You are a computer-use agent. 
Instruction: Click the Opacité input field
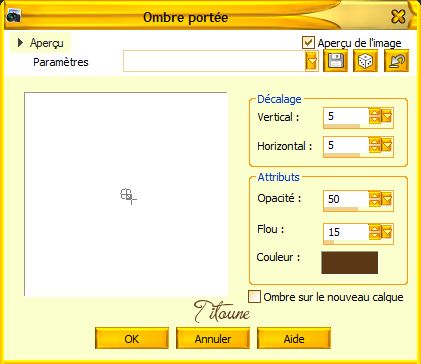click(346, 199)
